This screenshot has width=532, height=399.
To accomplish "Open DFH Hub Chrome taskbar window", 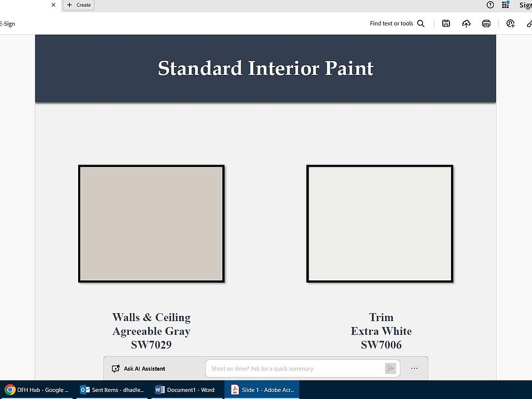I will (x=37, y=390).
